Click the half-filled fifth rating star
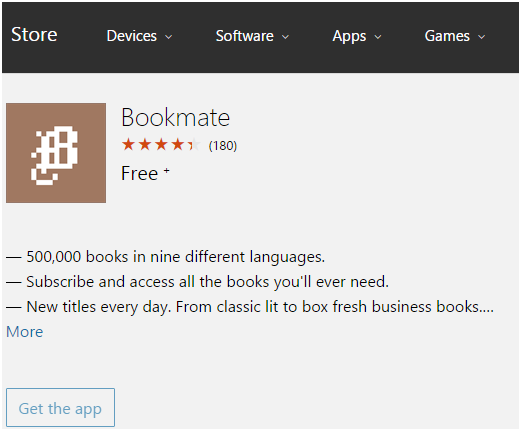 pyautogui.click(x=194, y=145)
